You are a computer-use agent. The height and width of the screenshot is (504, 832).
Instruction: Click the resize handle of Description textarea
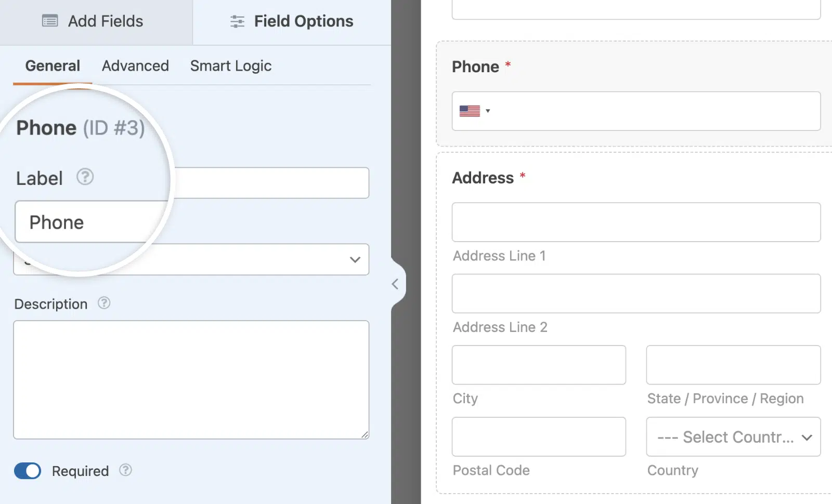pyautogui.click(x=365, y=435)
